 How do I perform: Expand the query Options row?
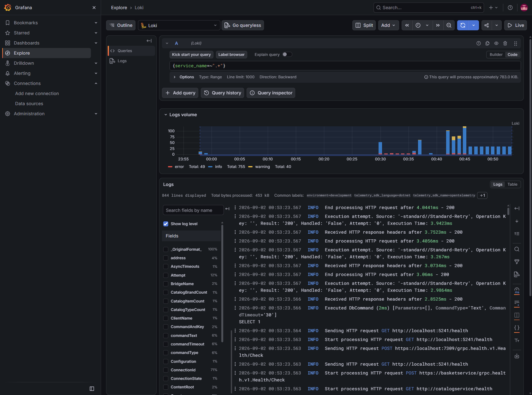pos(345,77)
